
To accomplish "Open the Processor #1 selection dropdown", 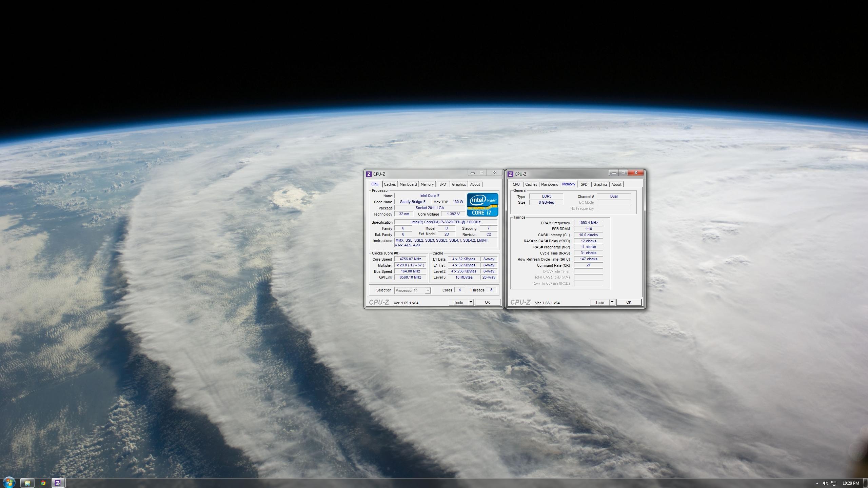I will pyautogui.click(x=413, y=290).
